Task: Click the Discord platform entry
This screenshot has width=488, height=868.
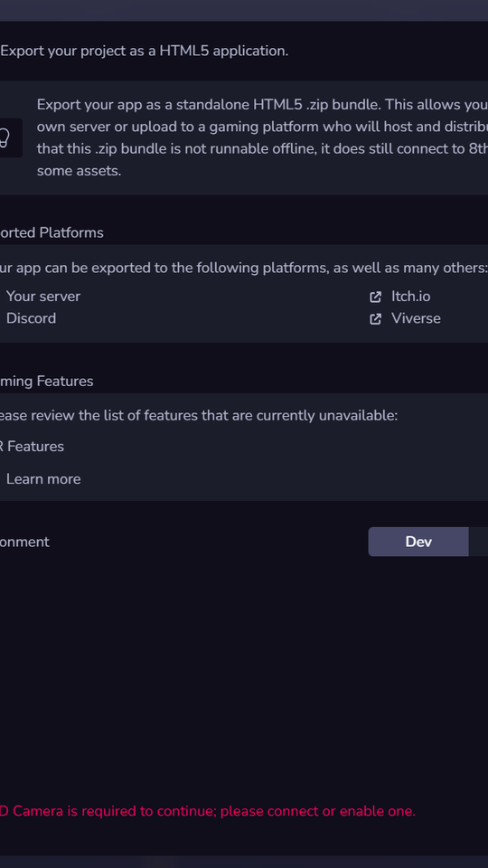Action: pyautogui.click(x=31, y=318)
